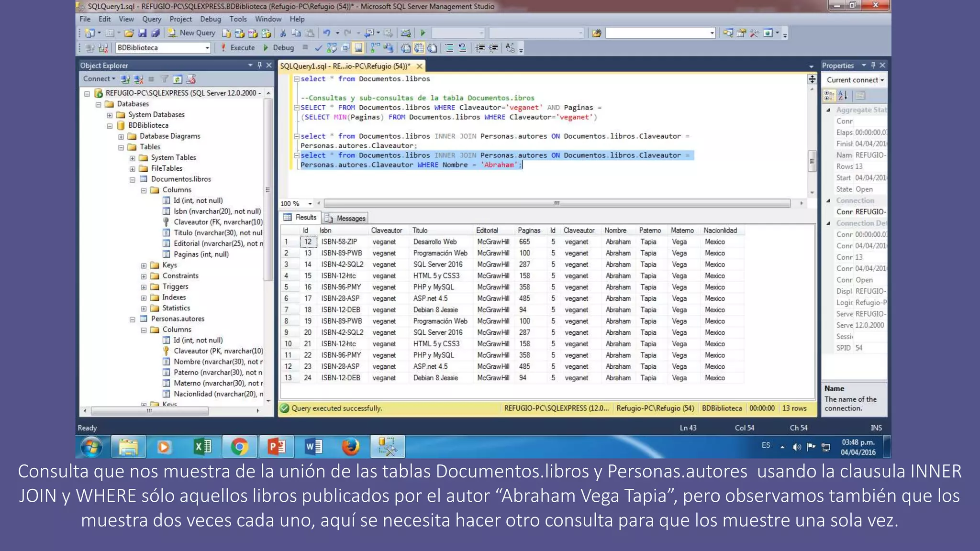
Task: Expand the Indexes folder node
Action: (x=144, y=298)
